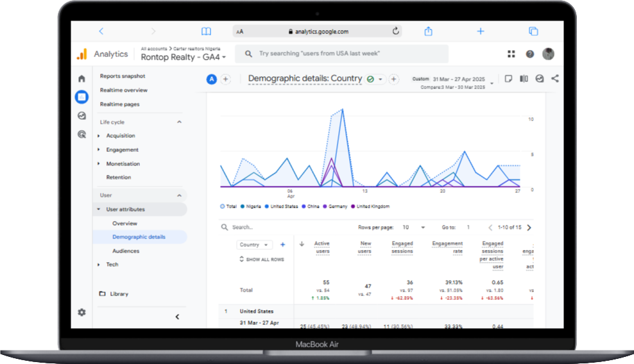
Task: Open Admin settings gear icon
Action: (81, 312)
